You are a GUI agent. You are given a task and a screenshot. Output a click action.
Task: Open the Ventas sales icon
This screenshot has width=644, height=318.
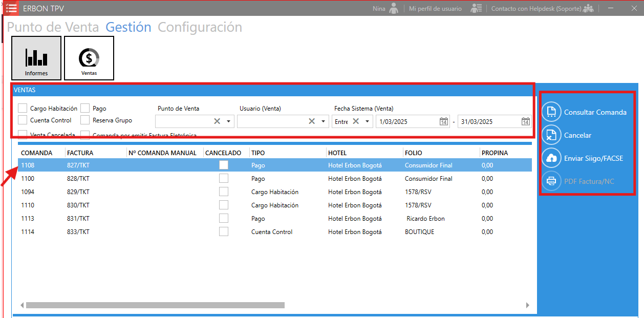pyautogui.click(x=89, y=58)
